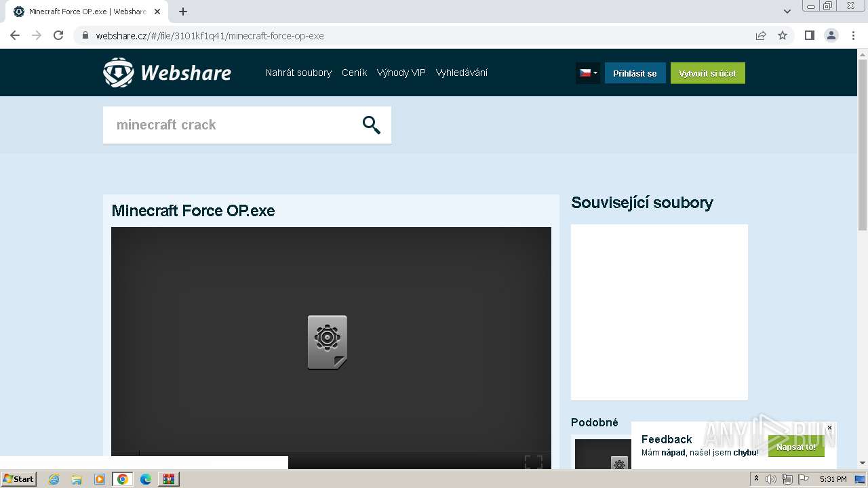Viewport: 868px width, 488px height.
Task: Open File Explorer from the taskbar
Action: pos(77,479)
